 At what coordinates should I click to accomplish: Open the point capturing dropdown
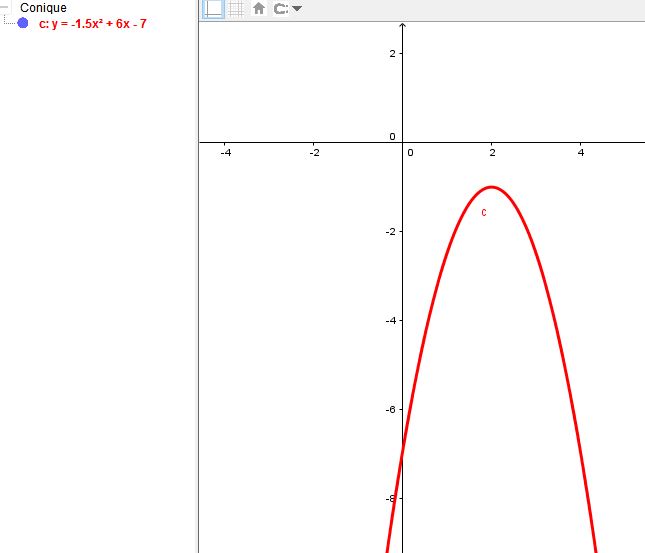click(x=288, y=9)
